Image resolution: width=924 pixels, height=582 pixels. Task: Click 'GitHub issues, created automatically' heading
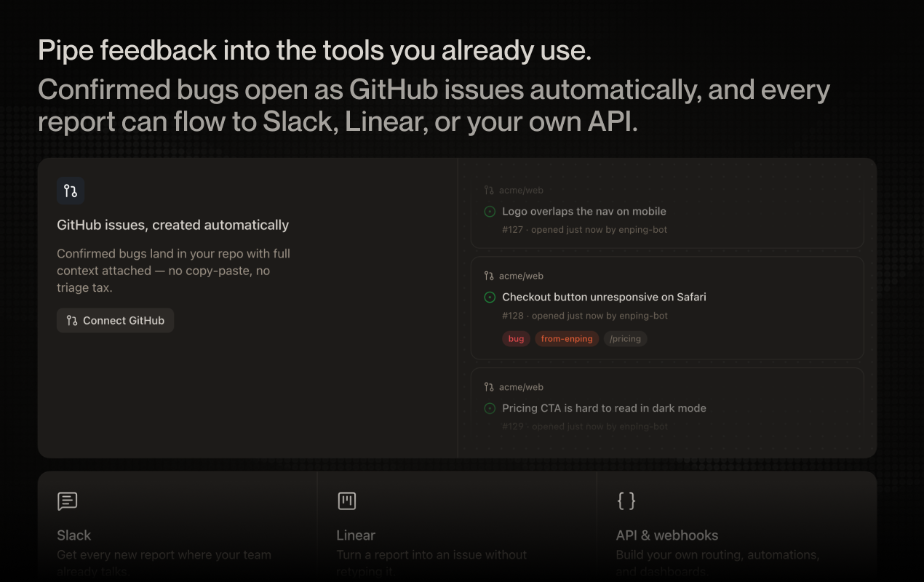173,226
